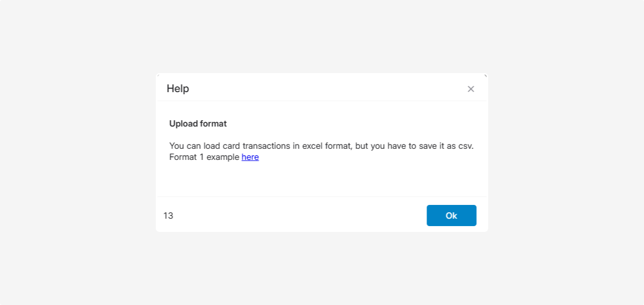This screenshot has width=644, height=305.
Task: Click the number 13 in the footer
Action: tap(168, 216)
